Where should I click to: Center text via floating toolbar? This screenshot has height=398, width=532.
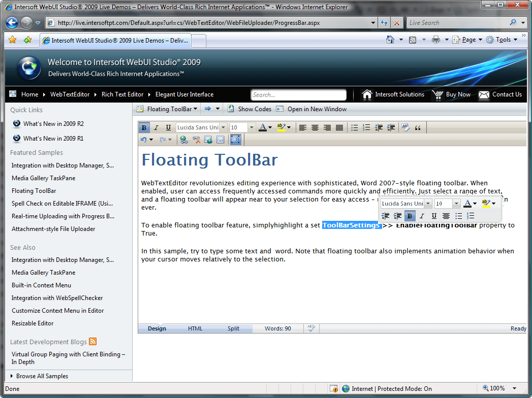[x=446, y=216]
